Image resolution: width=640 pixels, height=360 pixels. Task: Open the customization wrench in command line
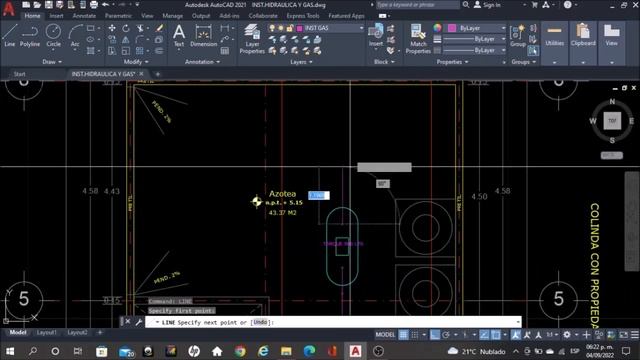point(139,322)
